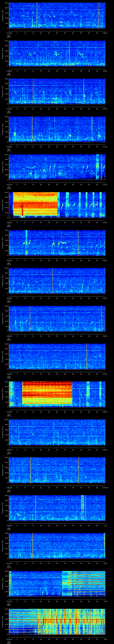The width and height of the screenshot is (114, 644).
Task: Select the spectrogram panel starting at 4:51:00
Action: [x=57, y=167]
